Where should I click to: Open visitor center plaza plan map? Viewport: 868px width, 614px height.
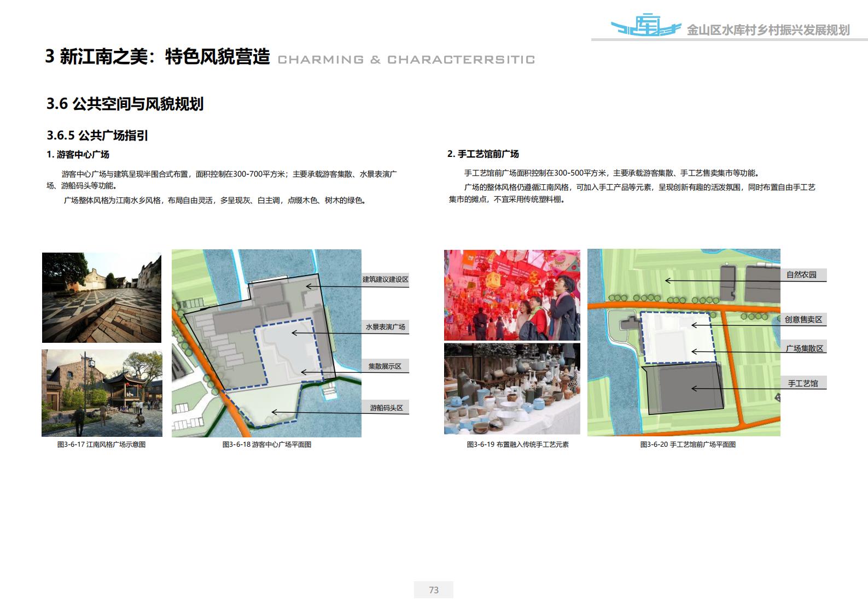(x=266, y=343)
